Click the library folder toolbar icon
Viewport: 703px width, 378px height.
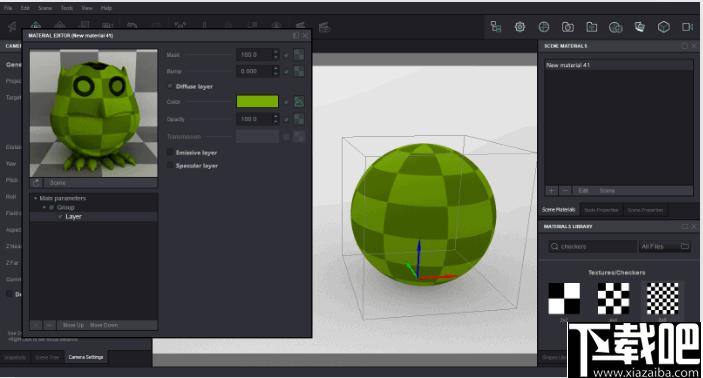pos(592,27)
